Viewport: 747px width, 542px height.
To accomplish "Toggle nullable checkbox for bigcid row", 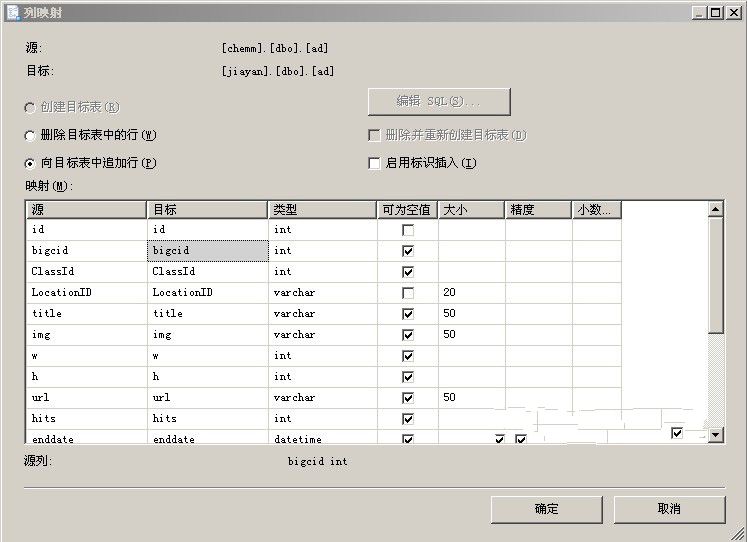I will (x=408, y=251).
